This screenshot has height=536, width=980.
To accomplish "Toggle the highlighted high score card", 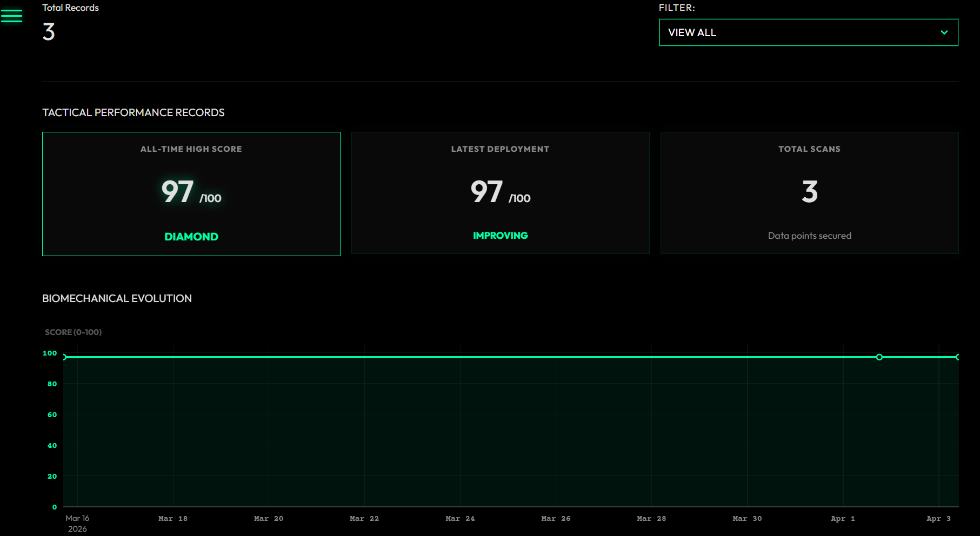I will [x=191, y=193].
